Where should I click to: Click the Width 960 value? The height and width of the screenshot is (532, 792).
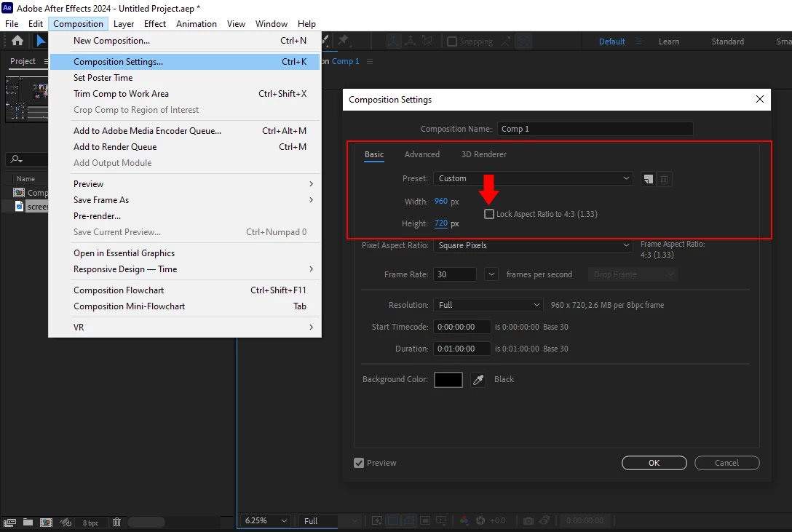click(x=441, y=201)
